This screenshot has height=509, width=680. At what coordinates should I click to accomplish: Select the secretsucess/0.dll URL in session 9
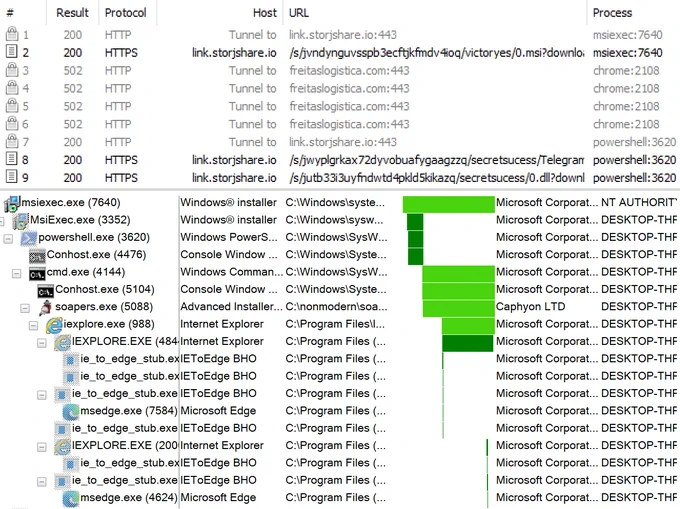[437, 178]
